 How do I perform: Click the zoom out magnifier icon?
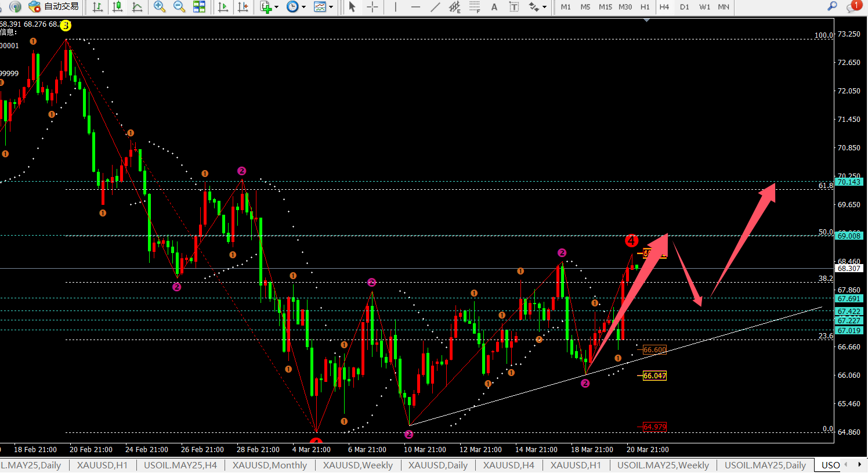[x=179, y=7]
